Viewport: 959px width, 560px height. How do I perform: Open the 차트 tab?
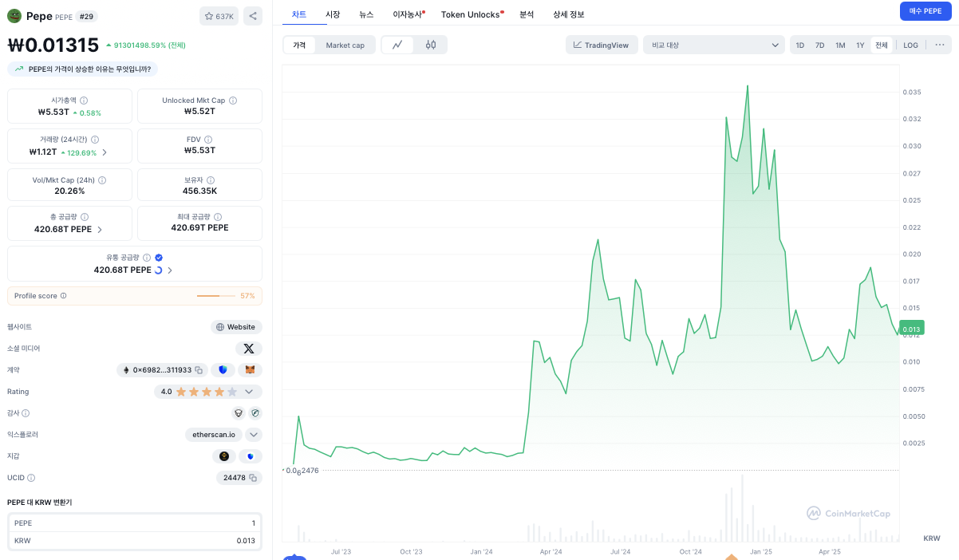click(x=299, y=14)
